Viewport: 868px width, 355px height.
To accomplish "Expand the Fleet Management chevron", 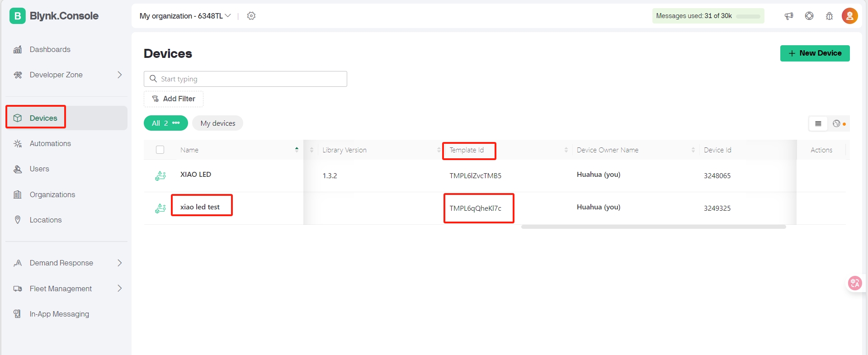I will (120, 288).
